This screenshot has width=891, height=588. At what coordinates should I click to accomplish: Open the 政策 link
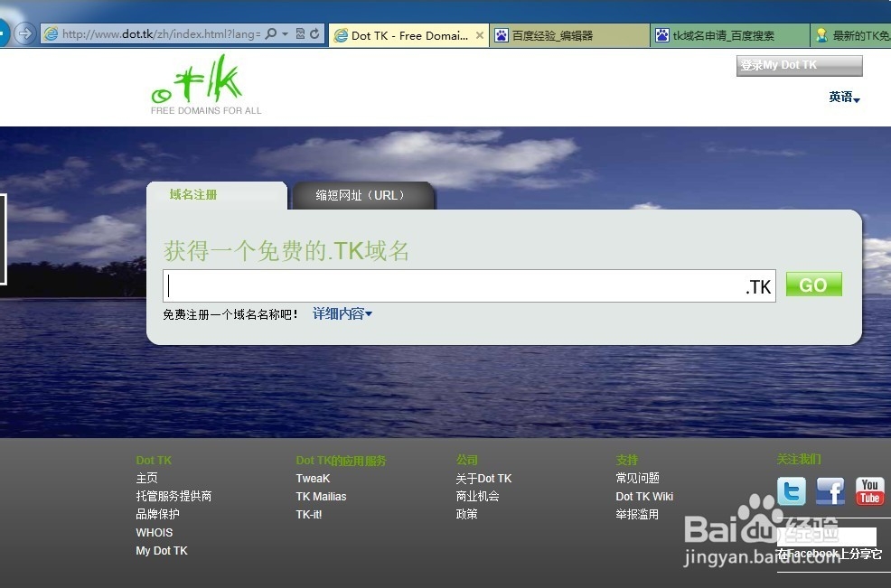pos(466,514)
